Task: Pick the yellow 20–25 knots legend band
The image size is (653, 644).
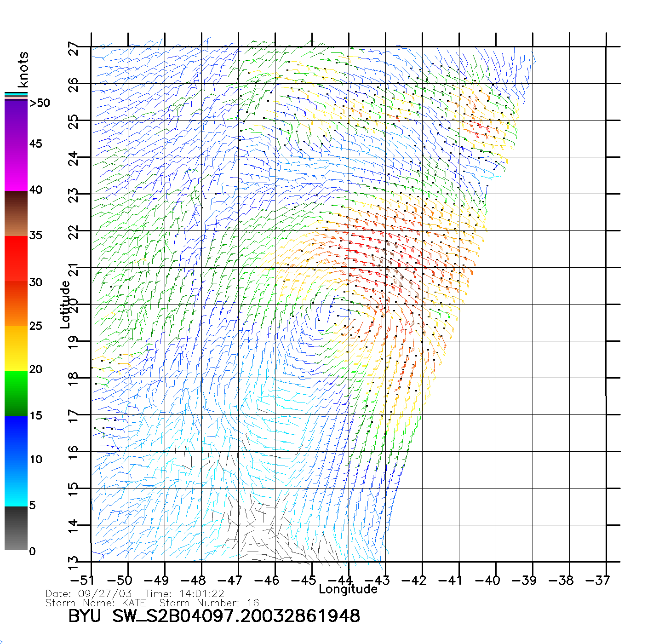Action: 16,349
